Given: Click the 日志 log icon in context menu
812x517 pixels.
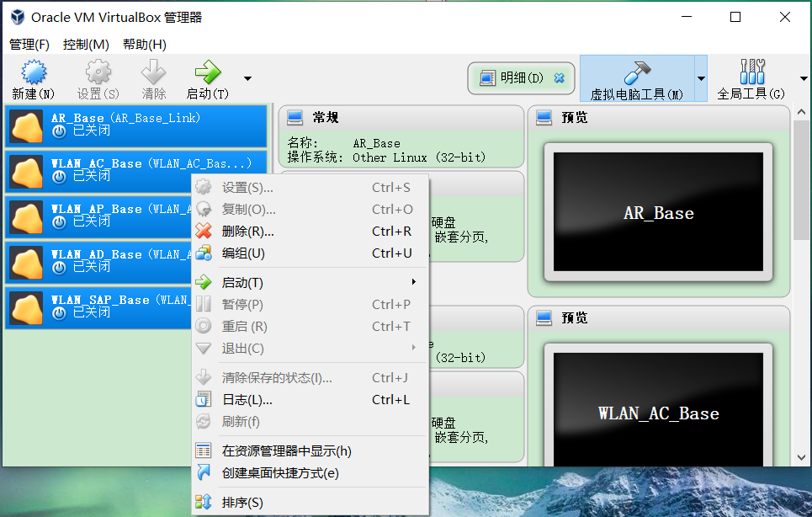Looking at the screenshot, I should (202, 400).
